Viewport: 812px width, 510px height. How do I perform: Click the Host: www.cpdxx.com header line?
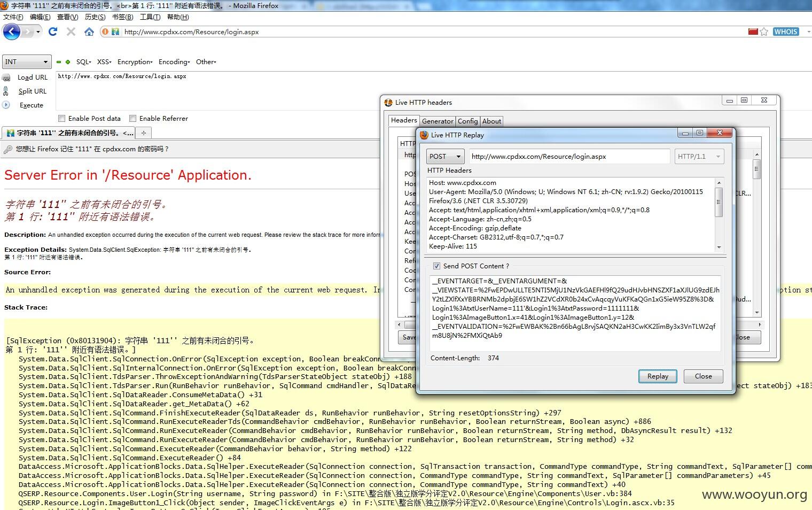click(x=463, y=183)
